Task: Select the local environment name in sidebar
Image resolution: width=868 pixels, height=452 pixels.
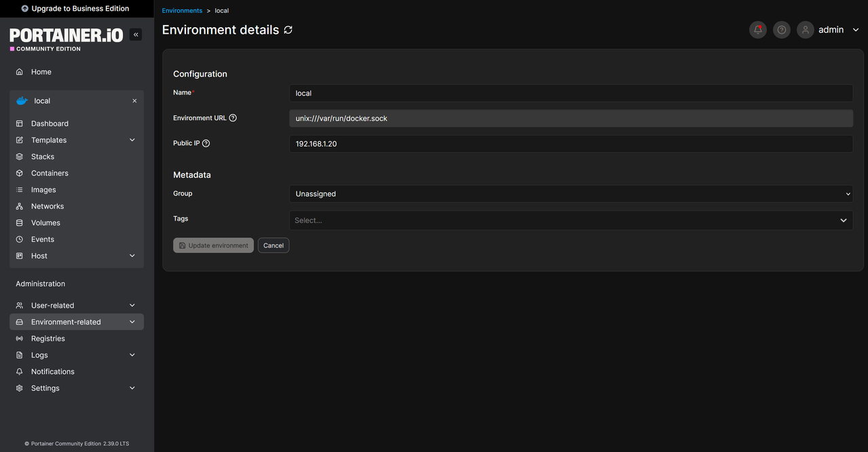Action: point(42,100)
